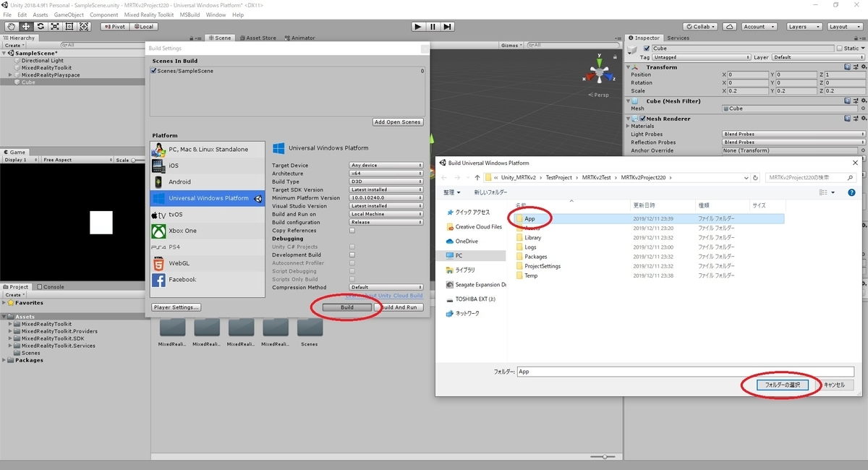Open OneDrive in file dialog sidebar

pyautogui.click(x=467, y=241)
